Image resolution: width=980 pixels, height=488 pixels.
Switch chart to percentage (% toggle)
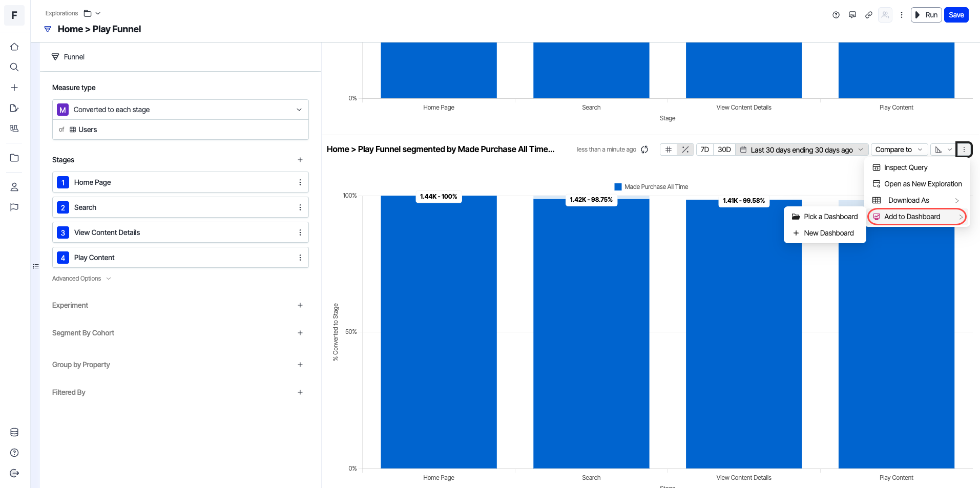[x=685, y=150]
